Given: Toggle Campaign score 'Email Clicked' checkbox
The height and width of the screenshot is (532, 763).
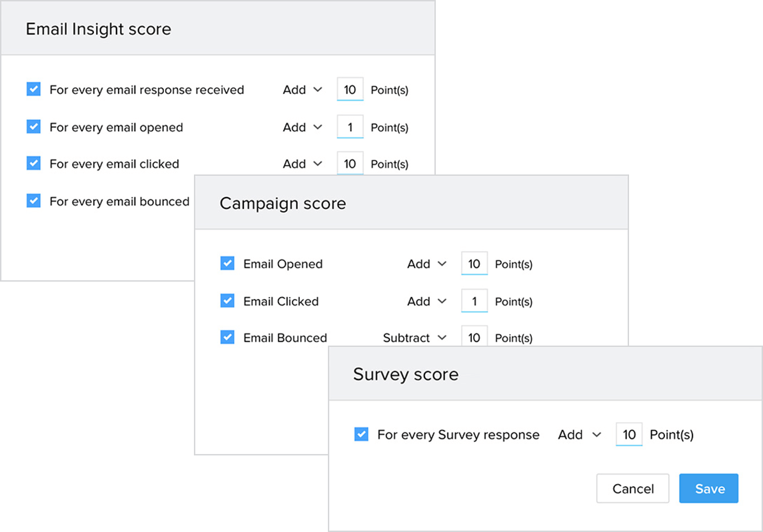Looking at the screenshot, I should (x=227, y=300).
